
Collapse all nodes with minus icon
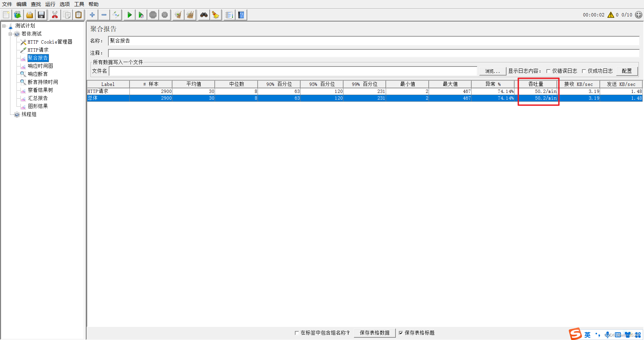[104, 15]
